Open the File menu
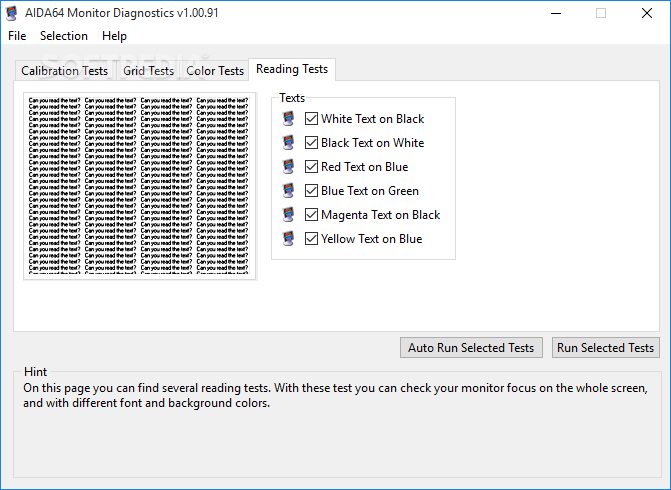671x490 pixels. point(17,36)
